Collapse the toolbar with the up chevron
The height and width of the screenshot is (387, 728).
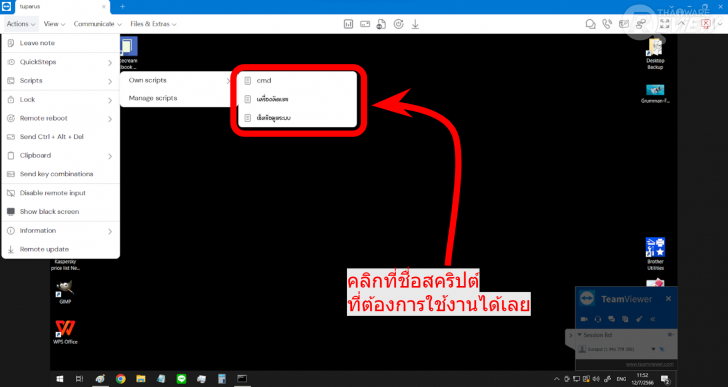[682, 24]
